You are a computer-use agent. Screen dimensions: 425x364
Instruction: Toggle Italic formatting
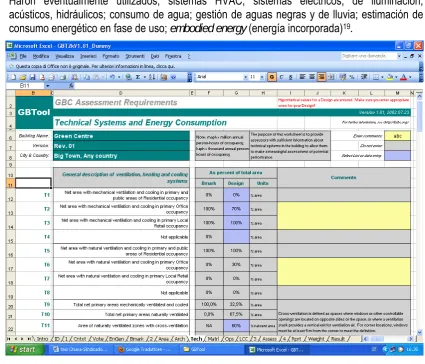[x=282, y=77]
